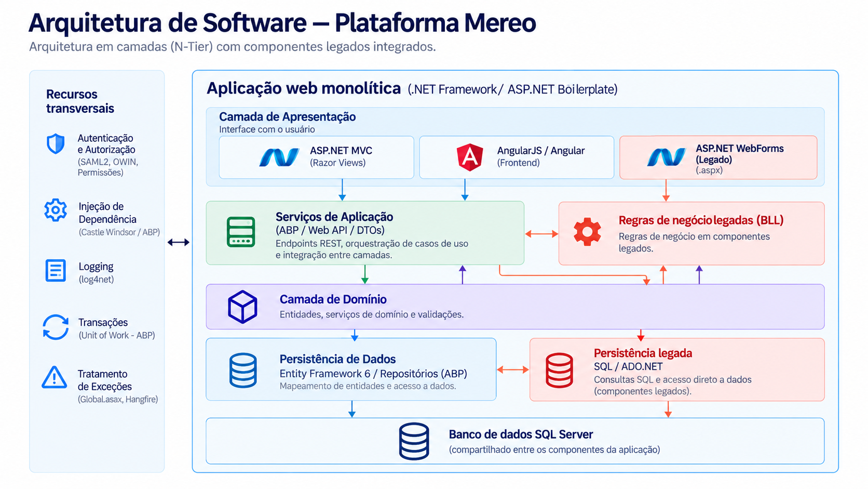This screenshot has width=868, height=489.
Task: Click the heading 'Aplicação web monolítica'
Action: [304, 88]
